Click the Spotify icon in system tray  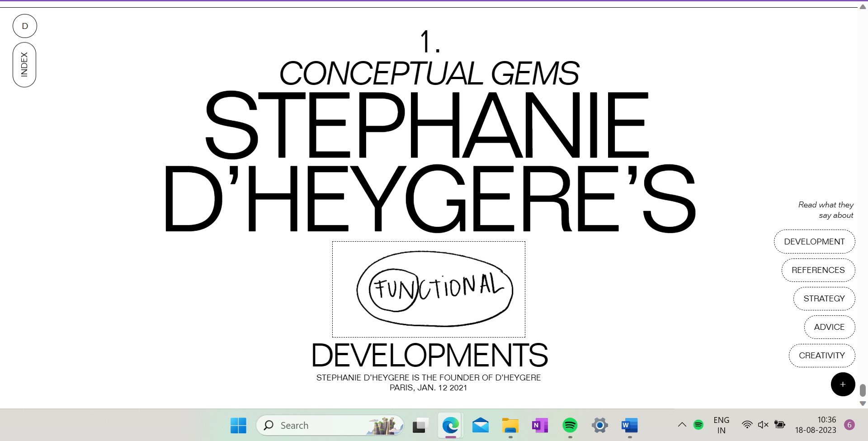click(698, 425)
